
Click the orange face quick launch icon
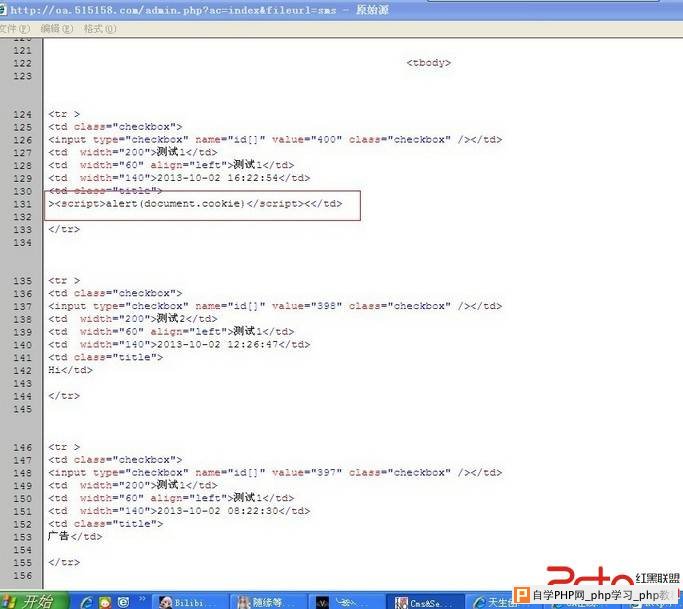105,602
